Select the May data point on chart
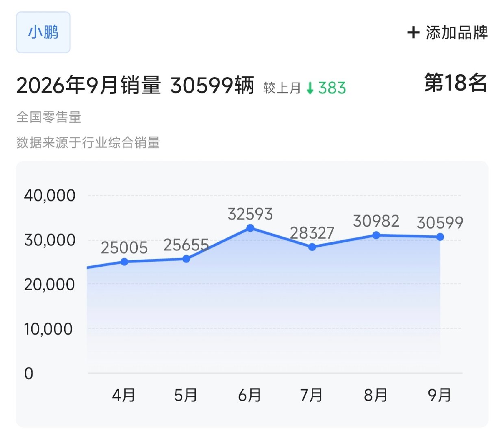The height and width of the screenshot is (439, 504). click(187, 259)
